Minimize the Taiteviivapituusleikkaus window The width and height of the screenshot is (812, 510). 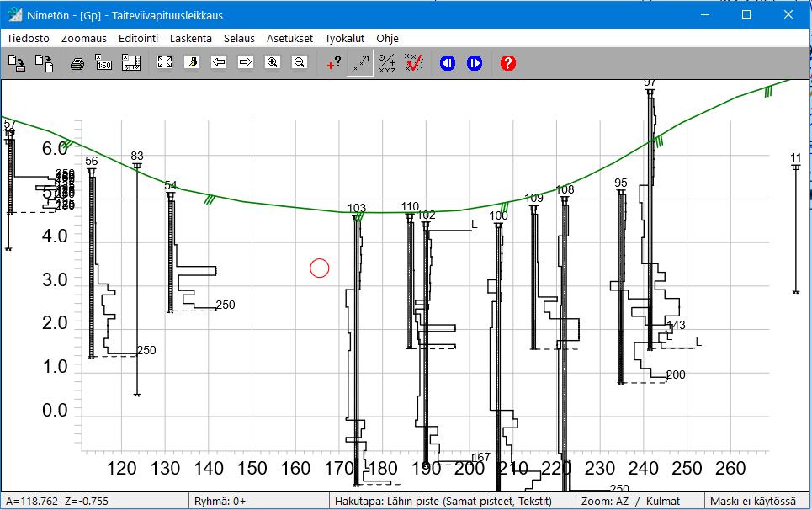click(705, 14)
